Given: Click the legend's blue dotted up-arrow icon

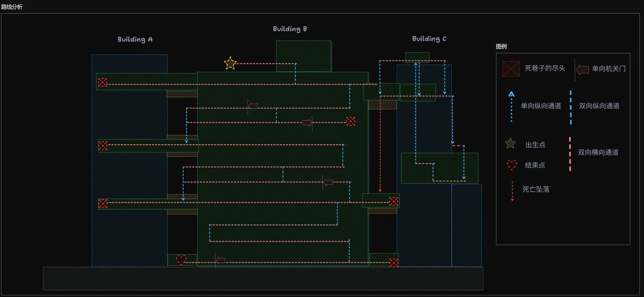Looking at the screenshot, I should pos(512,107).
